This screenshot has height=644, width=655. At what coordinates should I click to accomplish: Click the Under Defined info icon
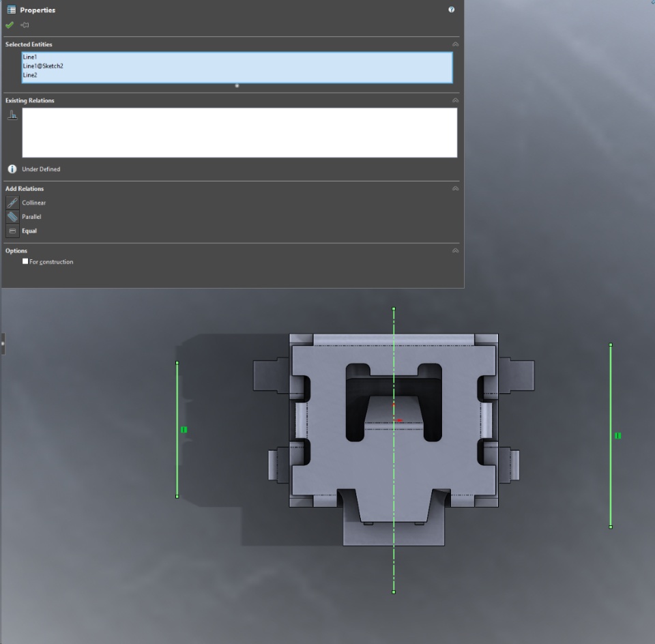pyautogui.click(x=12, y=169)
